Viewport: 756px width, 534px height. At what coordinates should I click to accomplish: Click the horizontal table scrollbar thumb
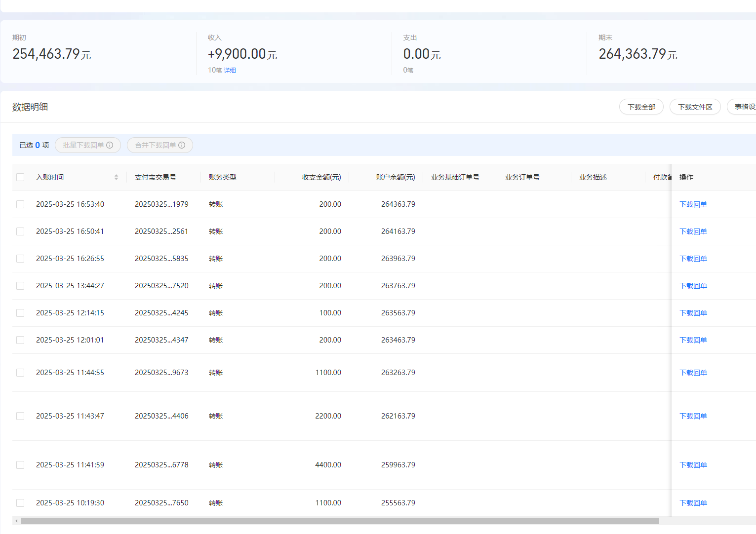340,521
